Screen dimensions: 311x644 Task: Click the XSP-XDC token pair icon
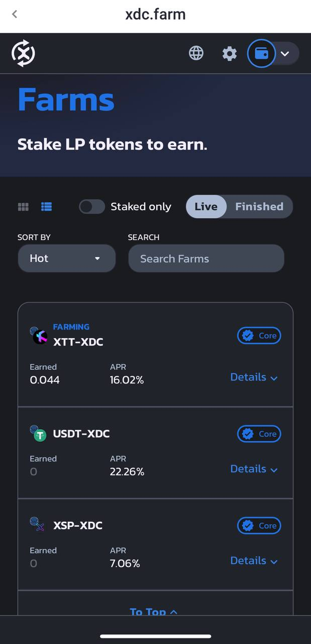click(x=38, y=525)
